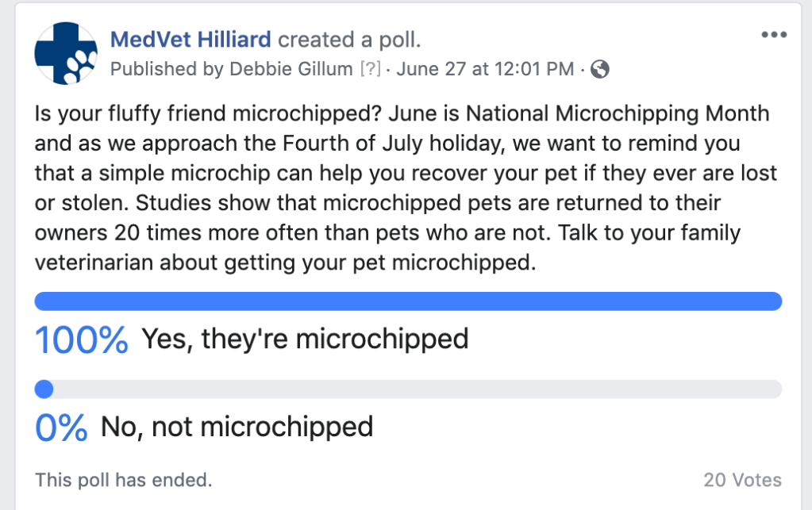Open the June 27 at 12:01 PM timestamp
812x510 pixels.
[485, 69]
